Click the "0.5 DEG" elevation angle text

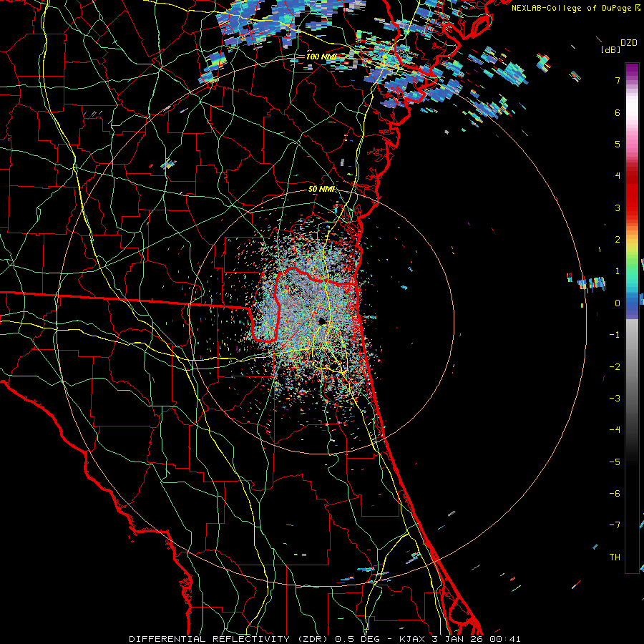356,639
